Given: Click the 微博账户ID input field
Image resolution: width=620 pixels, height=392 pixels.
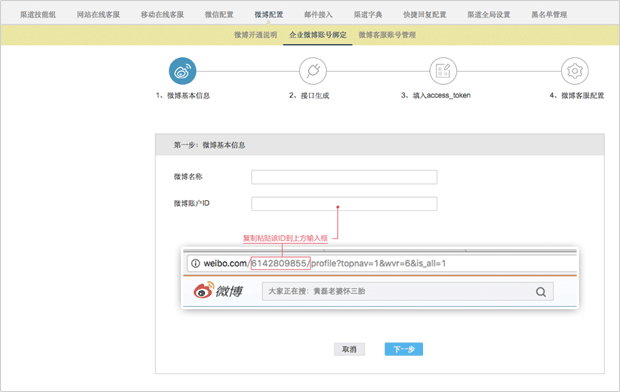Looking at the screenshot, I should click(x=344, y=204).
